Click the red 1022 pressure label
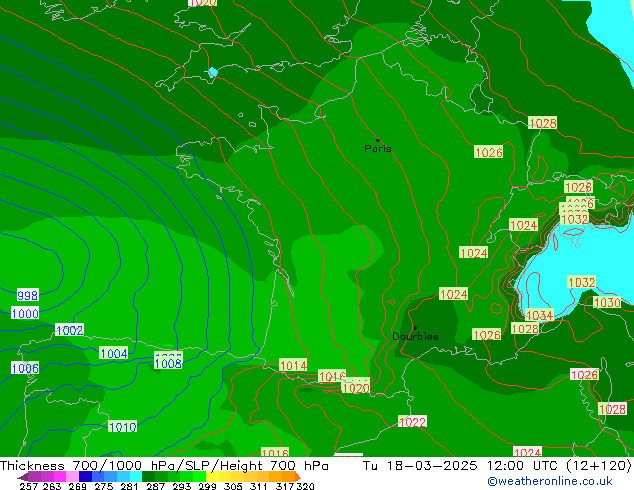The image size is (634, 490). 412,422
